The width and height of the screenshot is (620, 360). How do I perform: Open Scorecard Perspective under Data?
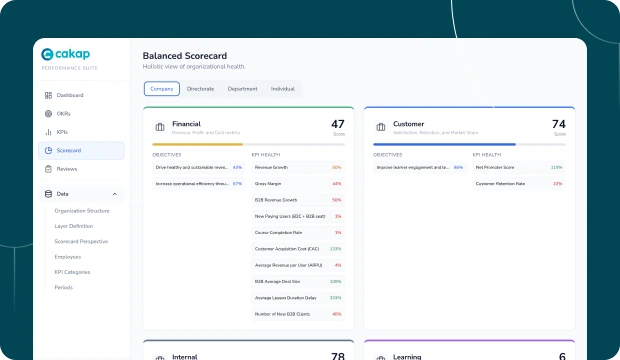click(x=81, y=241)
